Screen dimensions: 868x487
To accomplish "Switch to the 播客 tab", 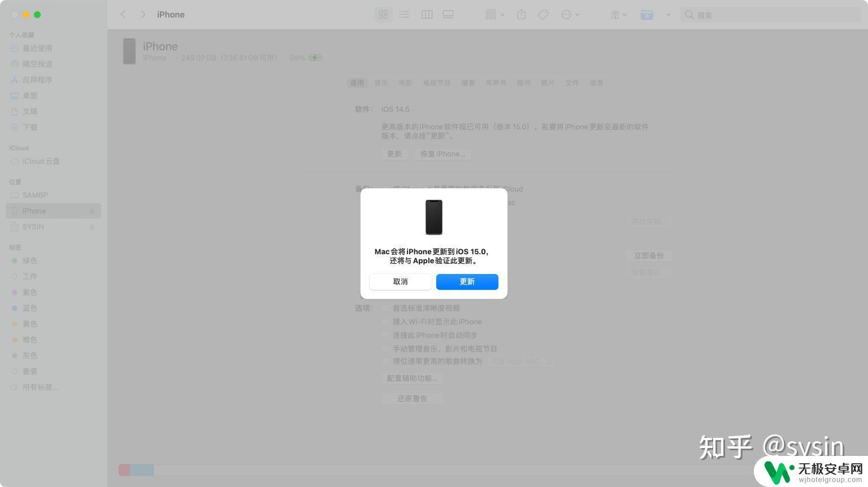I will [468, 82].
